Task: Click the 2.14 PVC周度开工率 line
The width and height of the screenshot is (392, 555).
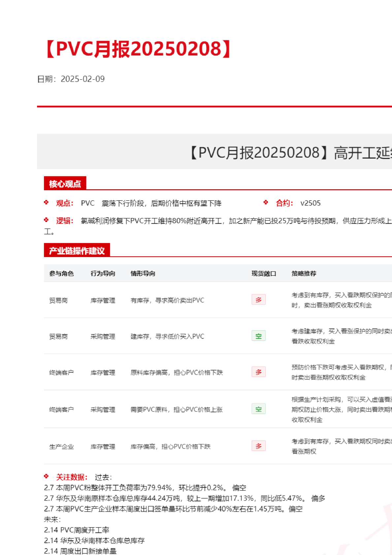Action: pyautogui.click(x=77, y=530)
